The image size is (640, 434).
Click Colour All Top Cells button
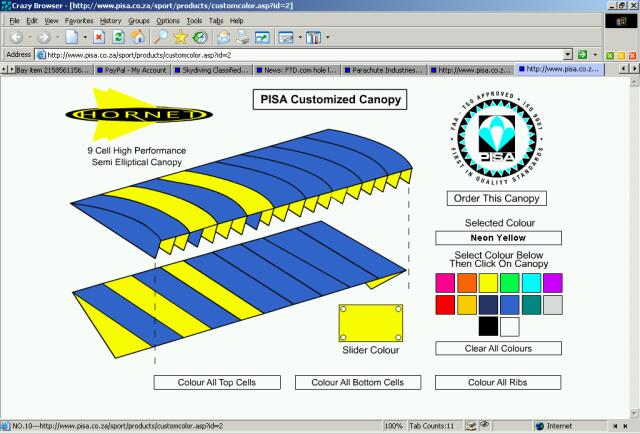pos(217,383)
